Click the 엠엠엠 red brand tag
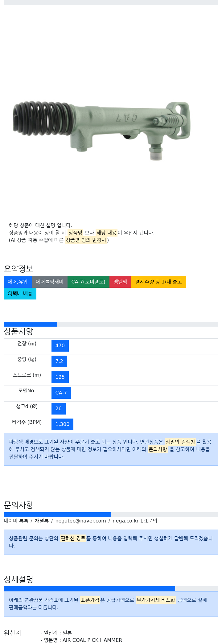The image size is (222, 644). coord(121,282)
